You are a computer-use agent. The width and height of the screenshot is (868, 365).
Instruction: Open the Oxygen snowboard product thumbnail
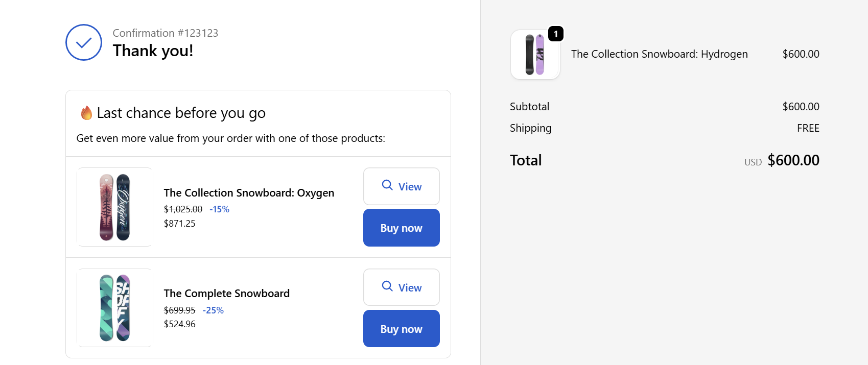coord(115,207)
